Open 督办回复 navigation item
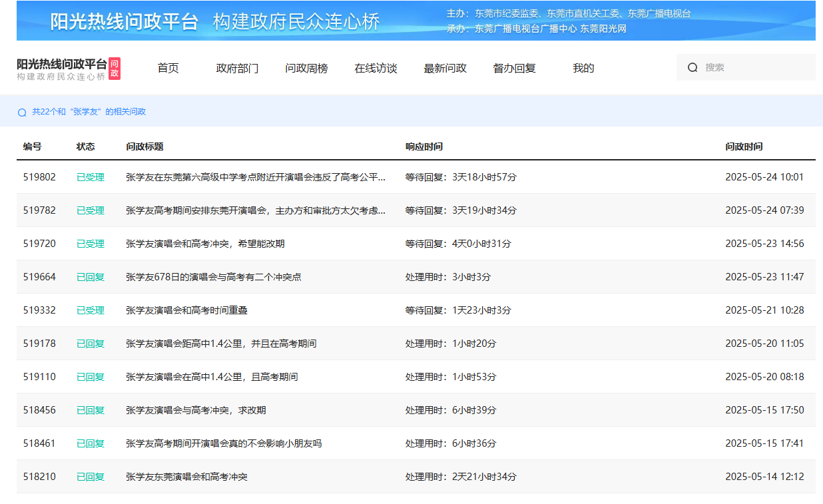Image resolution: width=823 pixels, height=504 pixels. point(514,68)
